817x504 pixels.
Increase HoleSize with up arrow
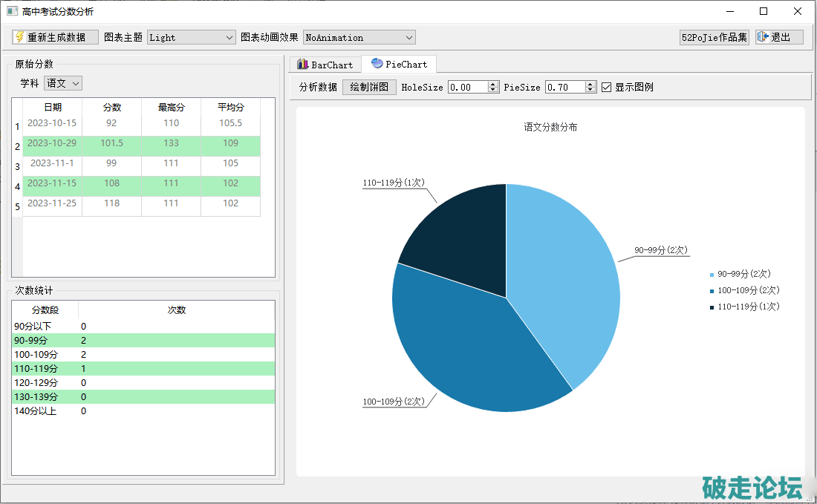pyautogui.click(x=493, y=84)
